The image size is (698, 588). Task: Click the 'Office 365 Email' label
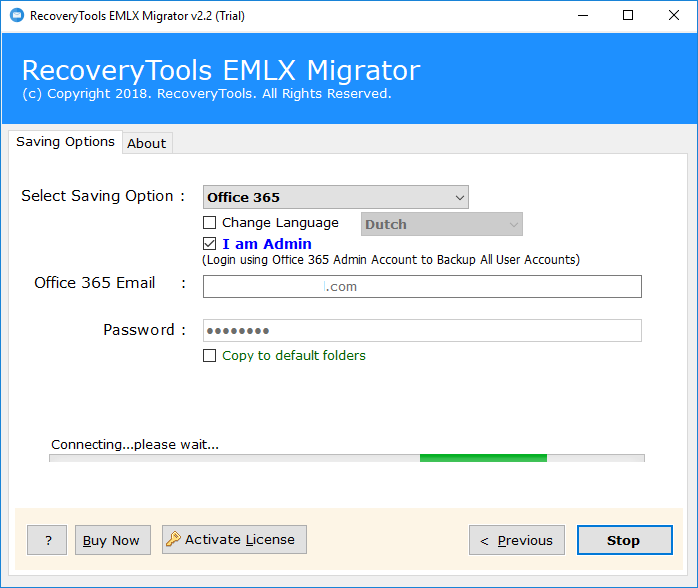tap(94, 283)
